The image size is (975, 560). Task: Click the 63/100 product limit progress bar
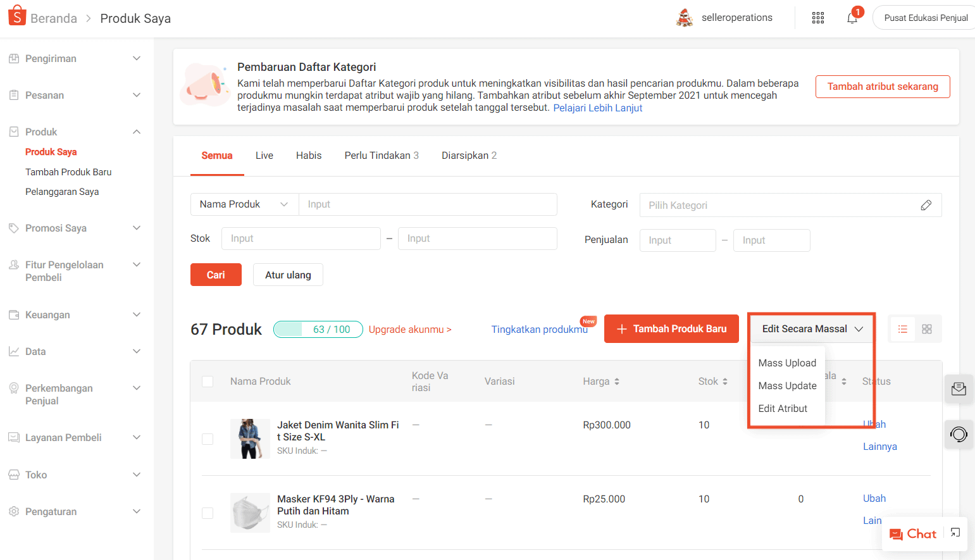318,329
